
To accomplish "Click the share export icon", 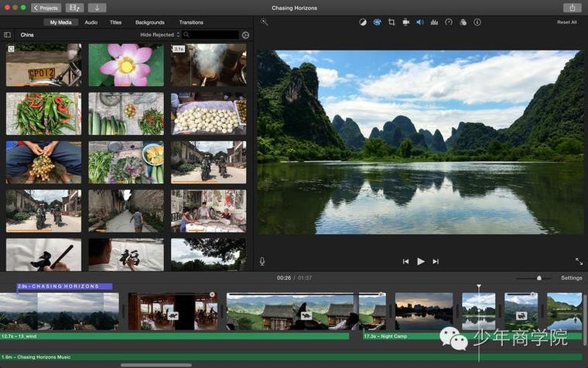I will 573,8.
